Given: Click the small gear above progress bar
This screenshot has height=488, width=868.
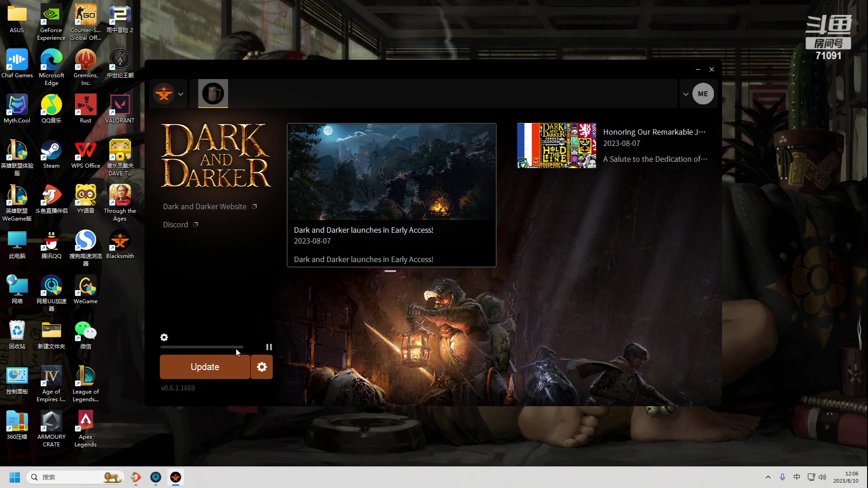Looking at the screenshot, I should coord(164,338).
